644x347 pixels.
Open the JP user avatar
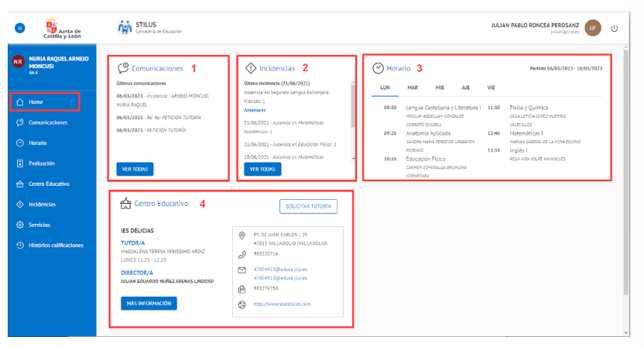pos(592,28)
